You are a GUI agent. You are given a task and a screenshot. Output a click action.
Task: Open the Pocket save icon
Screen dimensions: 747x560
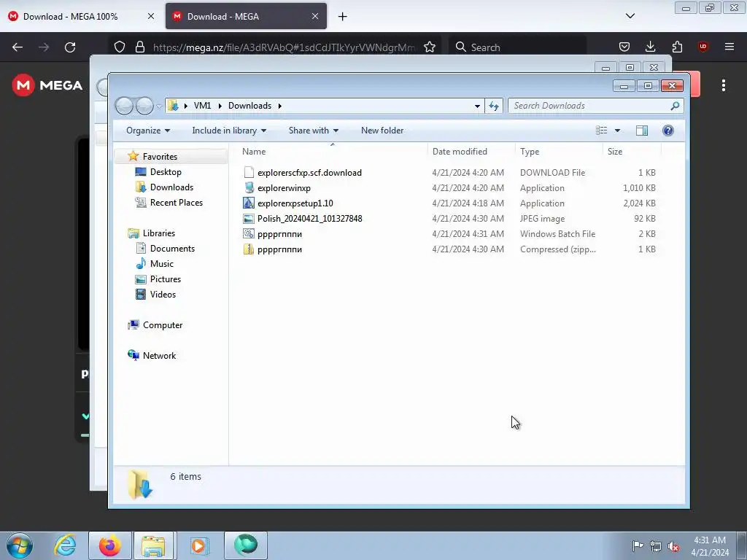(624, 47)
